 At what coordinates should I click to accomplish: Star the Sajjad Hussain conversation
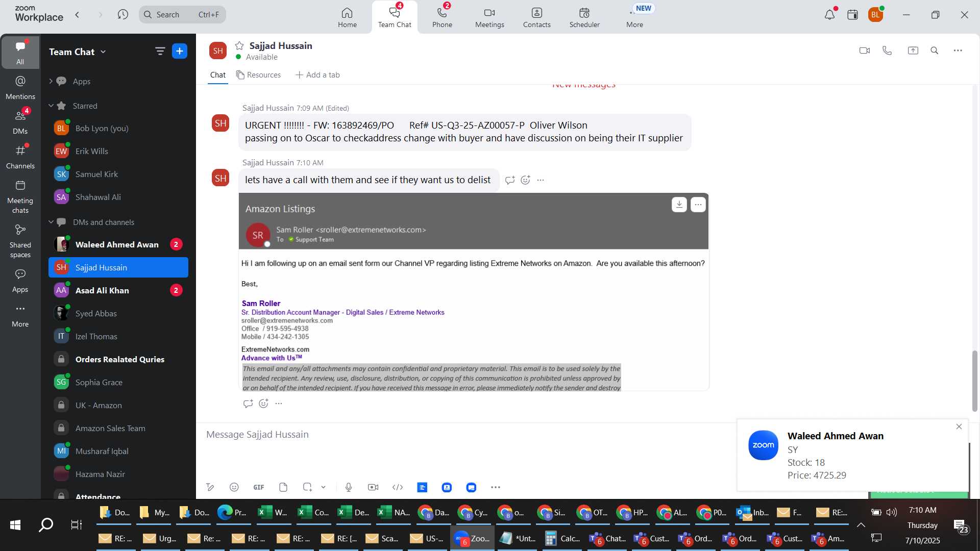pos(239,45)
